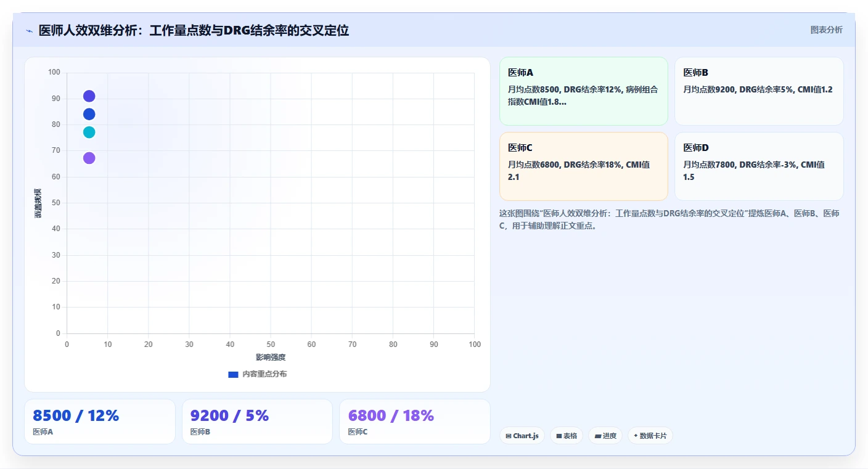Click the 影响强度 x-axis label
868x469 pixels.
(271, 357)
